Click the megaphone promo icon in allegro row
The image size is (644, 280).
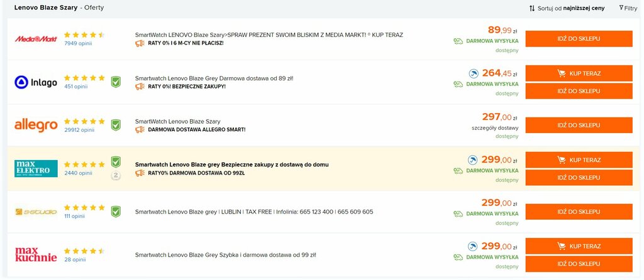click(140, 129)
